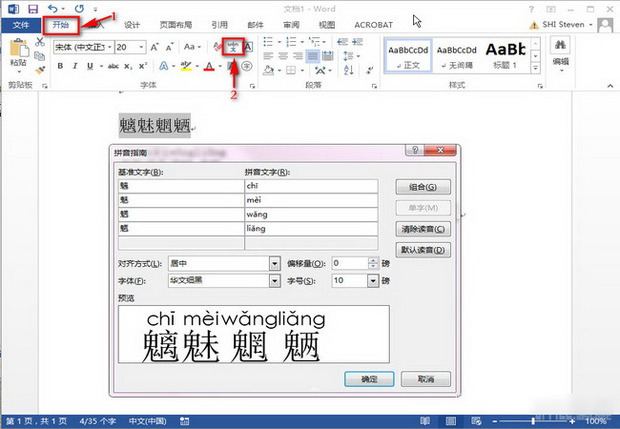The width and height of the screenshot is (620, 429).
Task: Open the font (字体) dropdown showing 华文细黑
Action: pyautogui.click(x=274, y=281)
